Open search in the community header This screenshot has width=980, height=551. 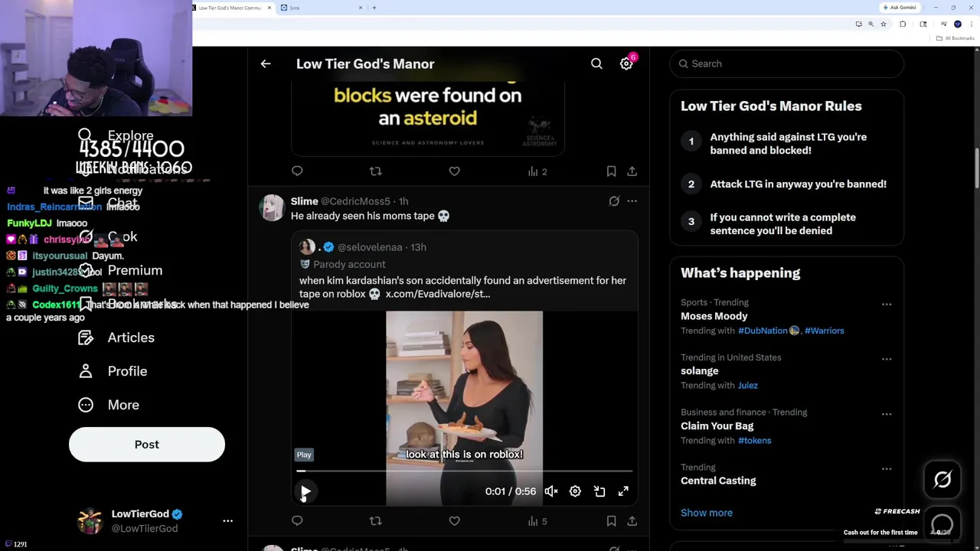tap(596, 64)
